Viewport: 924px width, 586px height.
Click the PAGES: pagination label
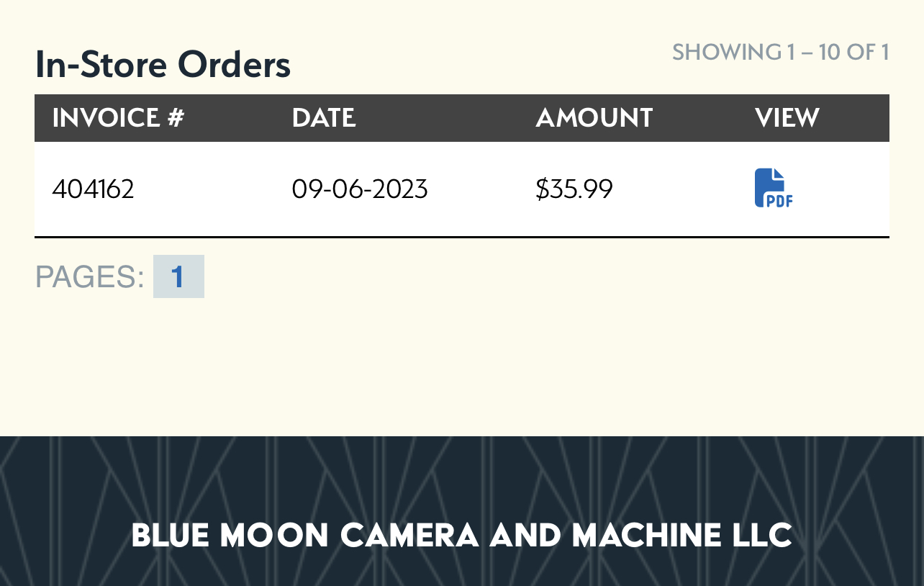90,277
